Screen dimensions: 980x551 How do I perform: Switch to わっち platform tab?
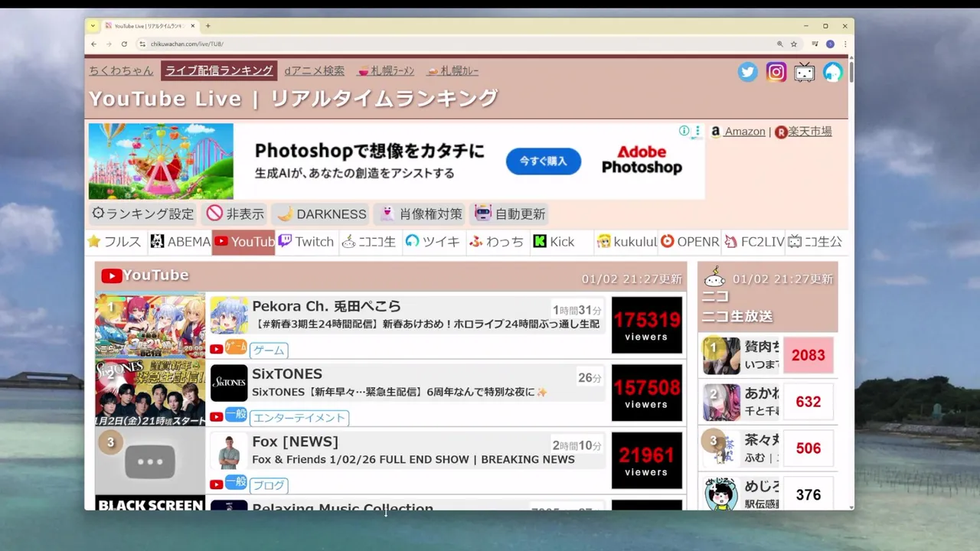498,242
